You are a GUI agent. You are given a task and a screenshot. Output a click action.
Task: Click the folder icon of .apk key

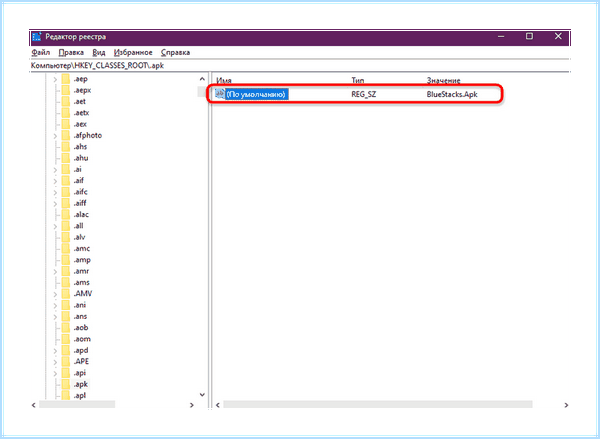(66, 384)
